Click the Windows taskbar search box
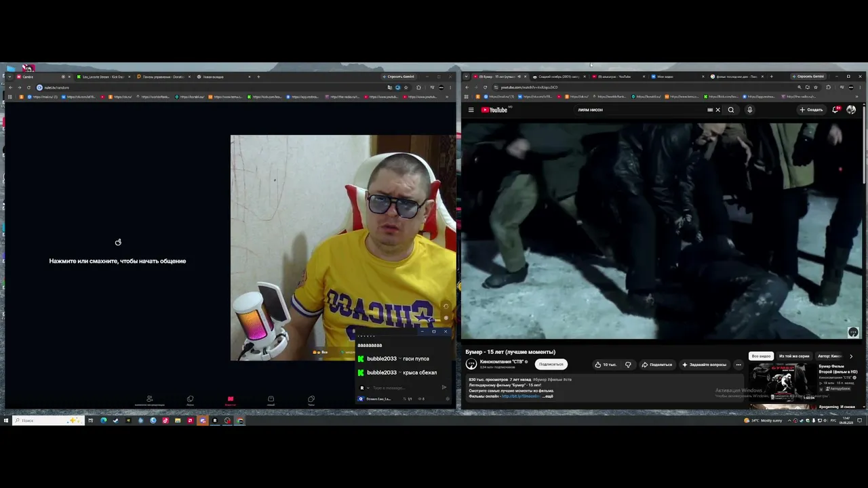Viewport: 868px width, 488px height. tap(47, 420)
